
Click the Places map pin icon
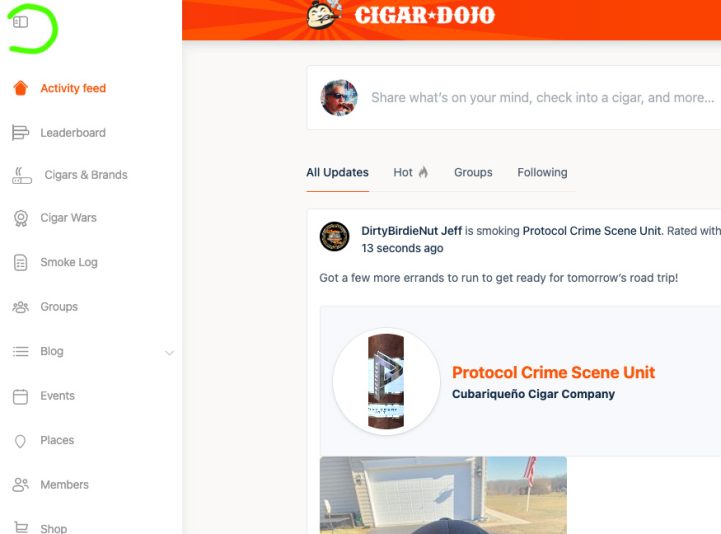[x=20, y=441]
